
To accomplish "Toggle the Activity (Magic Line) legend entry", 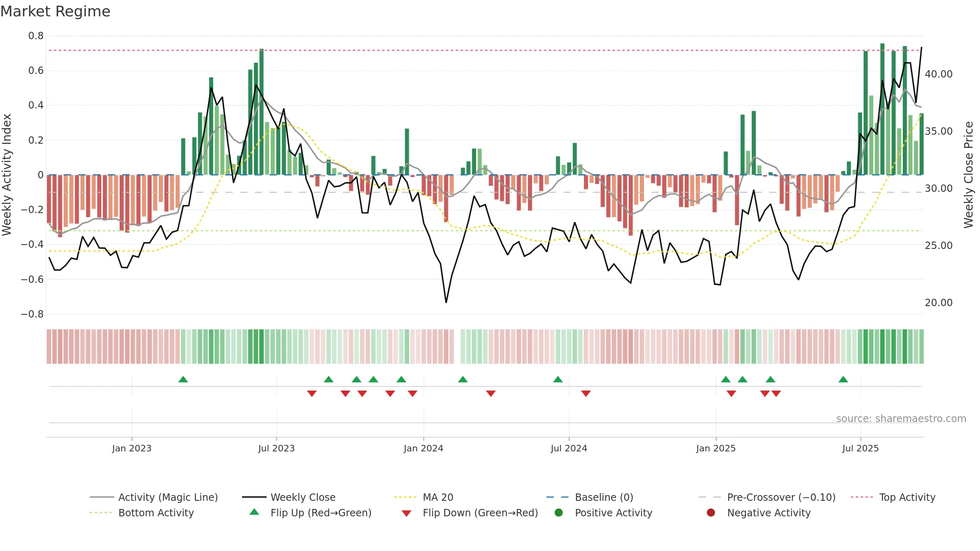I will [154, 497].
